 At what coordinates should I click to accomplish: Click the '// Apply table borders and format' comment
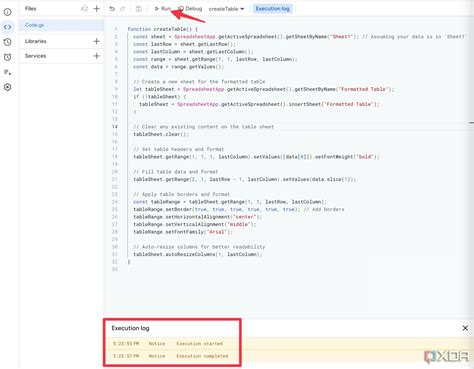(x=181, y=194)
